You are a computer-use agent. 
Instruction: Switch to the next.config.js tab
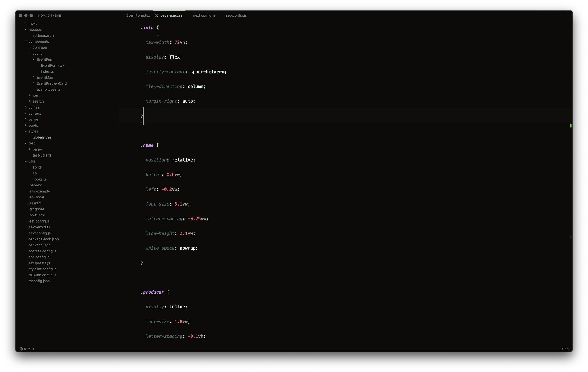click(x=204, y=15)
